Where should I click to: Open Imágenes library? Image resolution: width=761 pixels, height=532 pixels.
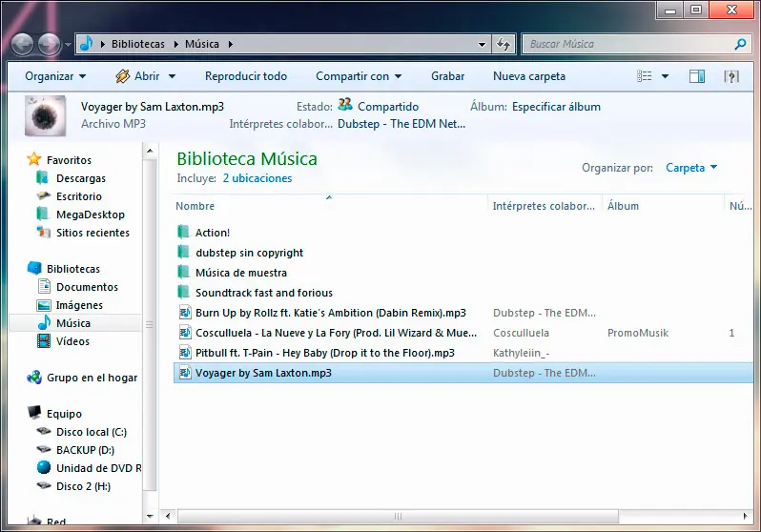coord(79,305)
